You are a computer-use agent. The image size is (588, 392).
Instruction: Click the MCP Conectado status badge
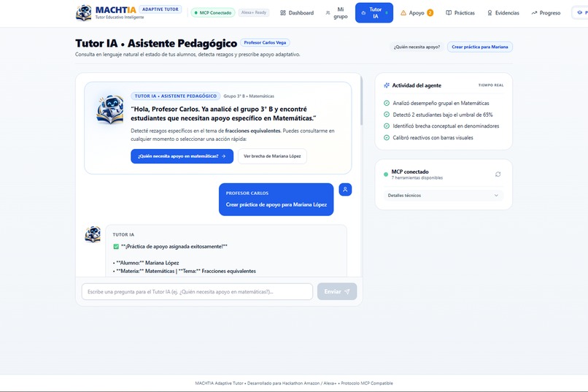click(213, 12)
